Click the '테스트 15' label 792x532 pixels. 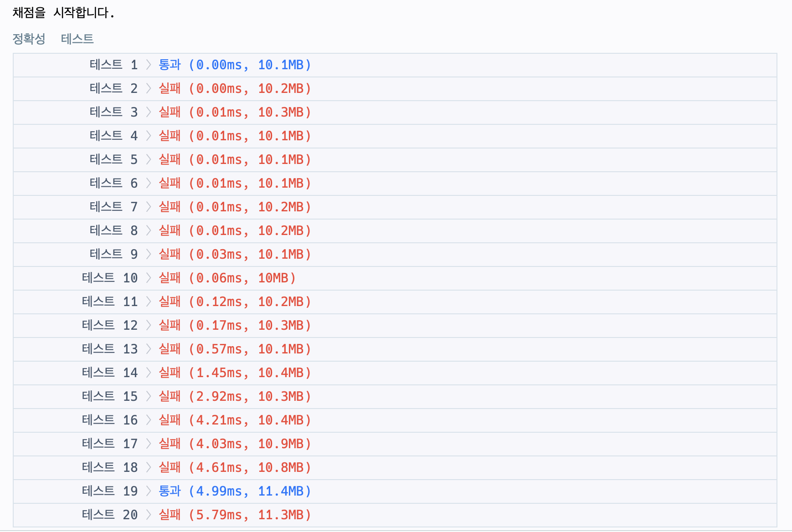coord(110,396)
